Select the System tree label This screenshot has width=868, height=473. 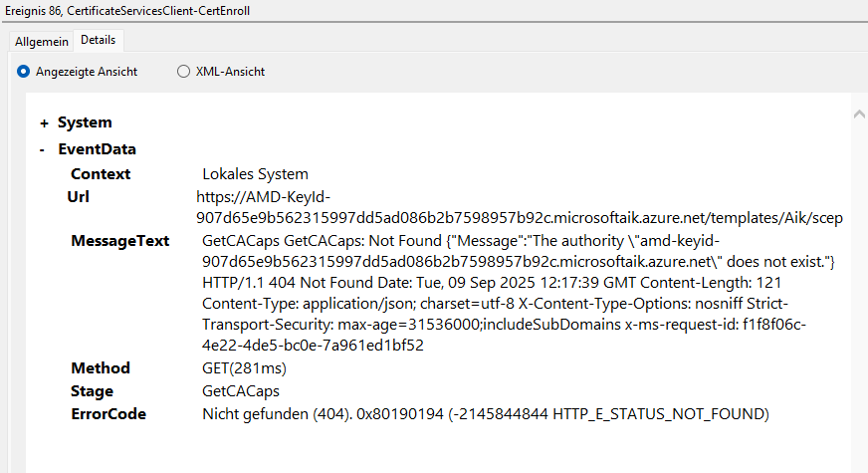(x=85, y=122)
